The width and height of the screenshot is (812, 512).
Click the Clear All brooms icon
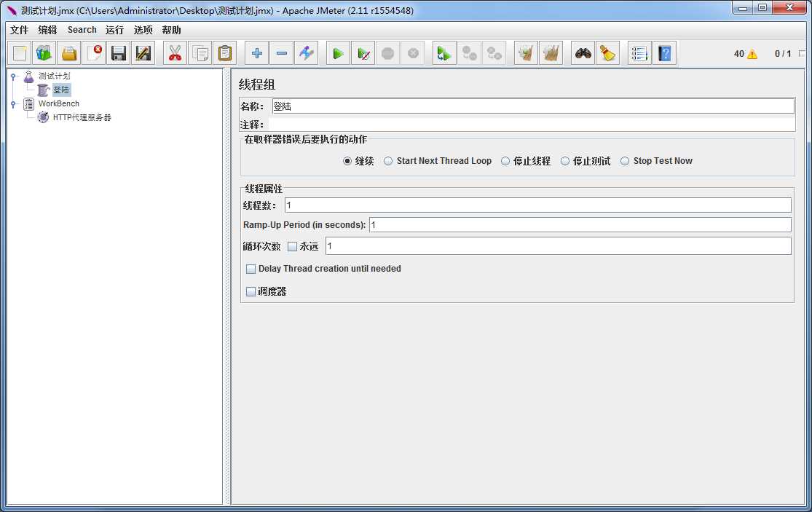551,53
